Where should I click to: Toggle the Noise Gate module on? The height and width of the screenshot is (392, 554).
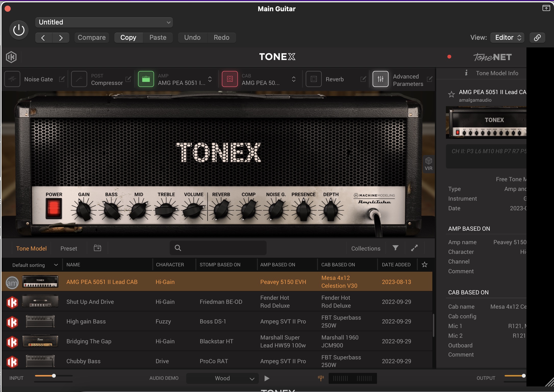pyautogui.click(x=12, y=79)
